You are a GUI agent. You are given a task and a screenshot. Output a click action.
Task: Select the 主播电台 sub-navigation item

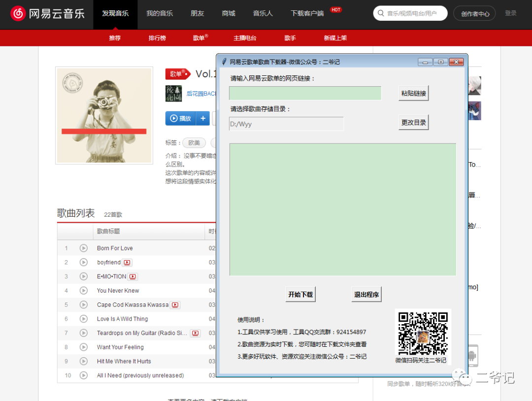(245, 38)
